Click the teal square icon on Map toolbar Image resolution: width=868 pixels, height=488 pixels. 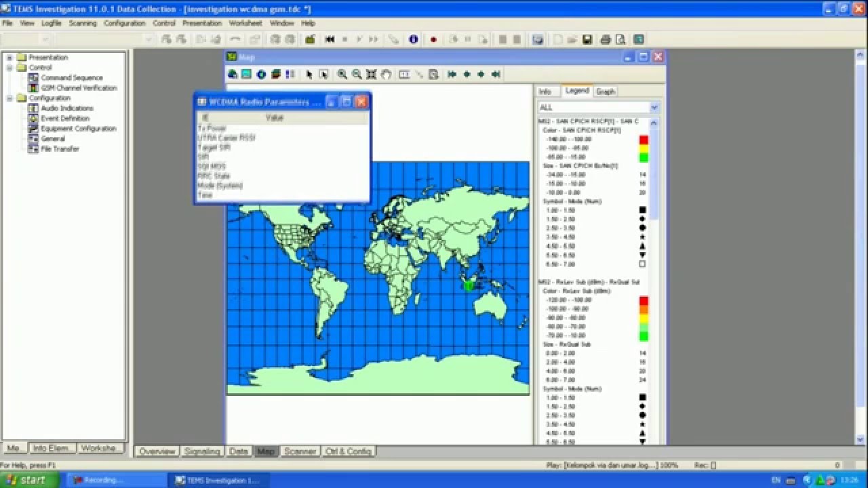247,75
